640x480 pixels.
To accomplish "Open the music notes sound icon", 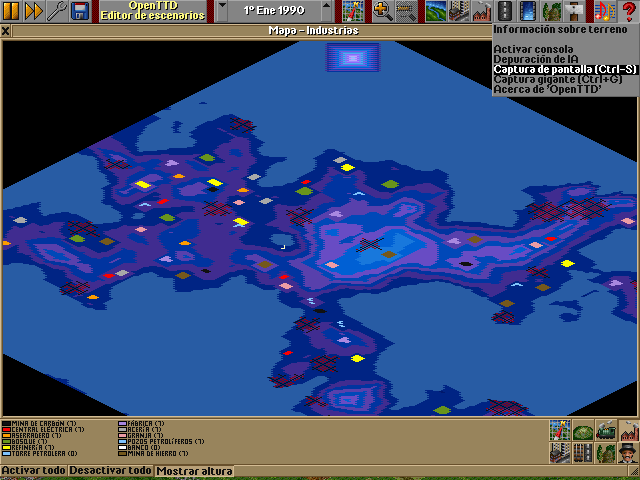I will 604,11.
